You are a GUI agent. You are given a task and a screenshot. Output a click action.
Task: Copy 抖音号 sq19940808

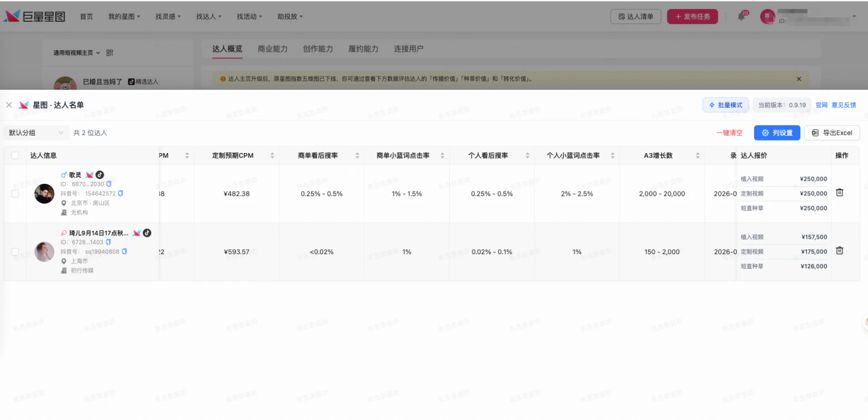click(x=124, y=251)
